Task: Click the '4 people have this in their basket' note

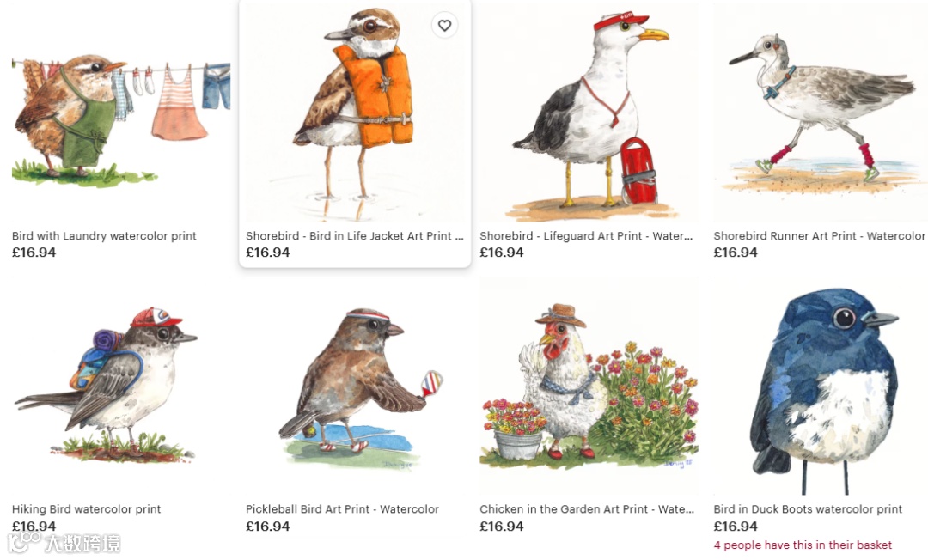Action: click(803, 545)
